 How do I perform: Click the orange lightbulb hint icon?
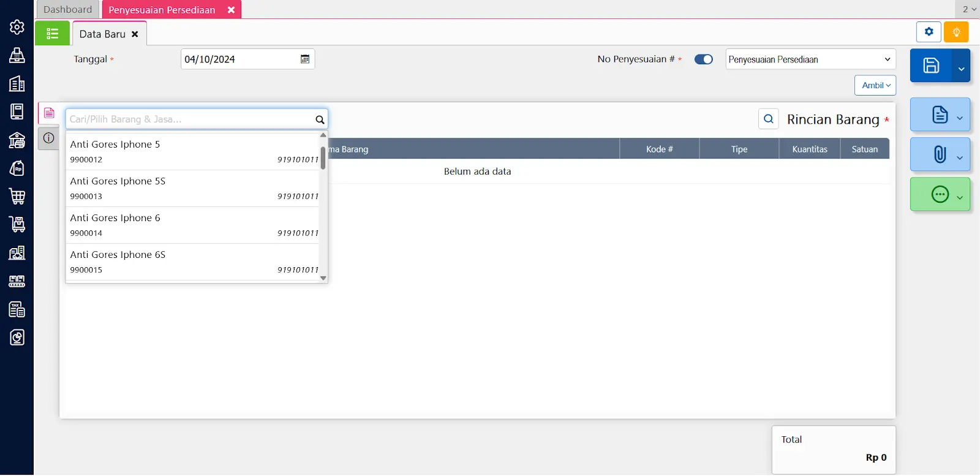point(956,32)
